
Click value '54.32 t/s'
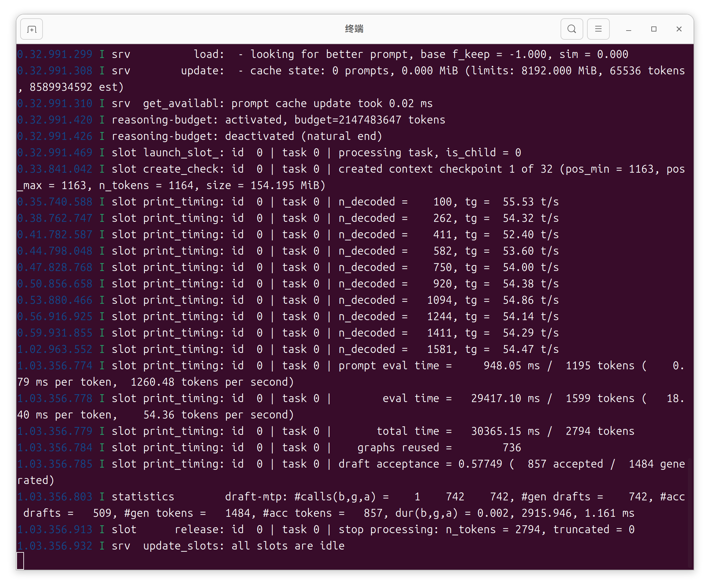(x=531, y=218)
